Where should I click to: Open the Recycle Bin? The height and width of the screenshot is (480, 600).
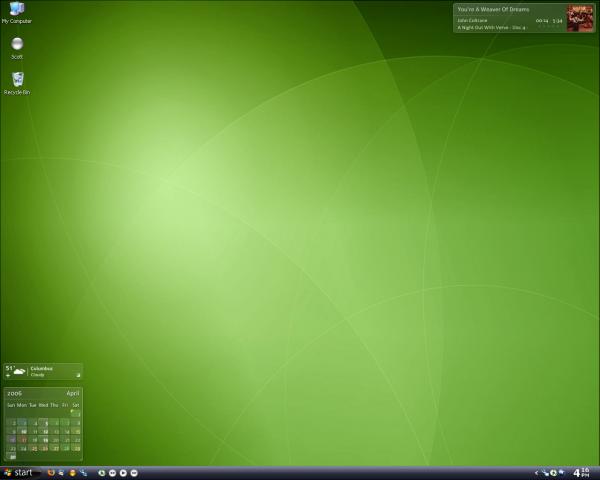click(x=16, y=80)
